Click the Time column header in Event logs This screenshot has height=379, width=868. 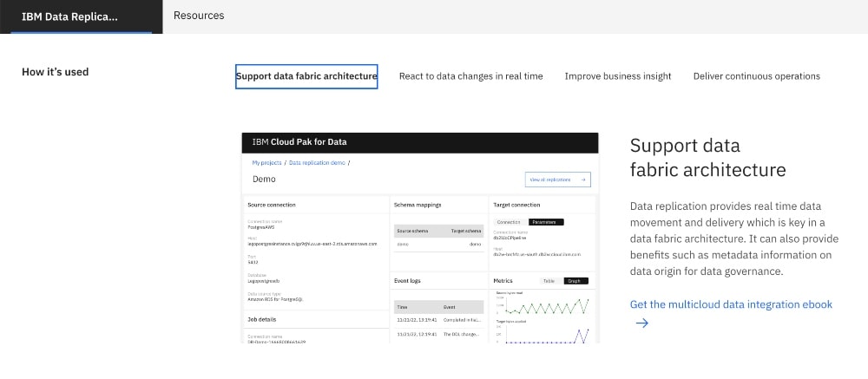[x=403, y=307]
